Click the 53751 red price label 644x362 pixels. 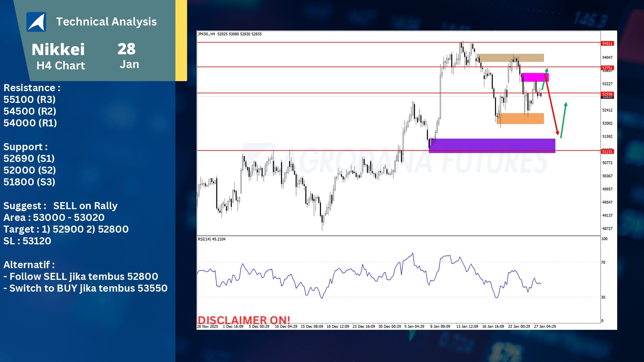[607, 68]
